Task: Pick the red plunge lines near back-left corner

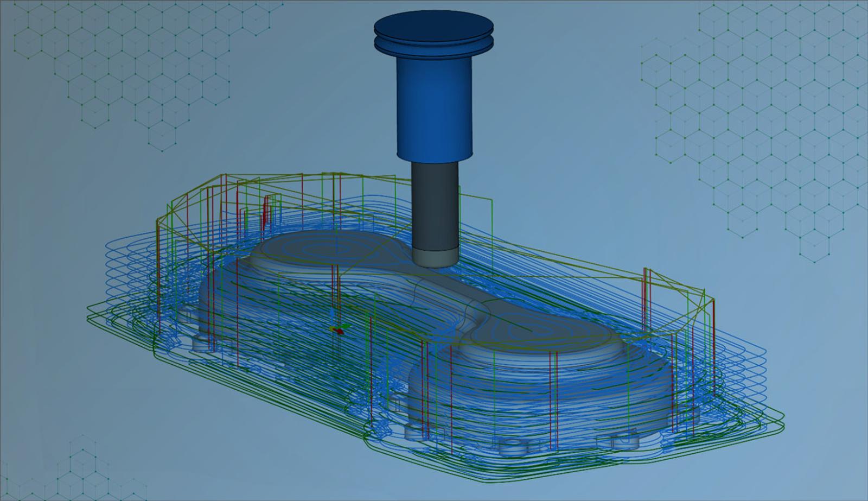Action: [266, 212]
